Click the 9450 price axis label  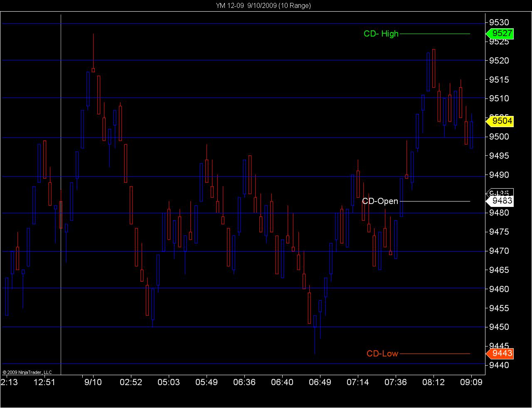pos(499,327)
